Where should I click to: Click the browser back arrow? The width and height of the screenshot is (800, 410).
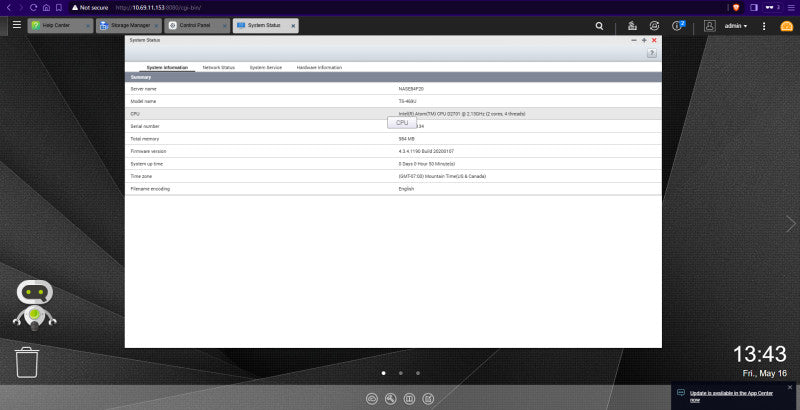click(x=9, y=8)
